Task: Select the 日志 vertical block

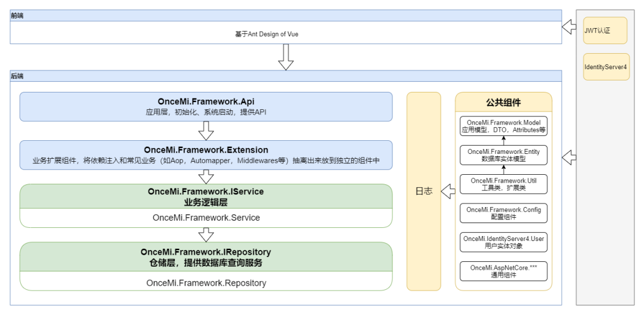Action: (423, 191)
